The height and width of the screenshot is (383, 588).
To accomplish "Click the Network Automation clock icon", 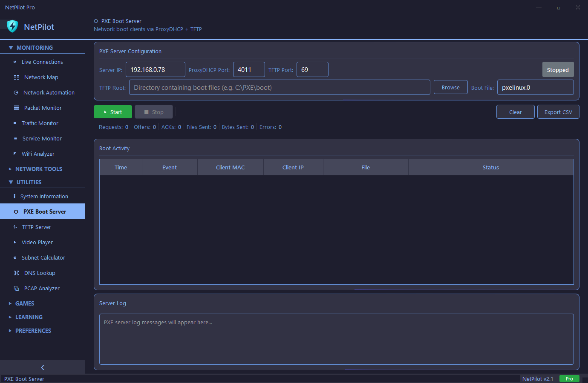I will click(16, 93).
